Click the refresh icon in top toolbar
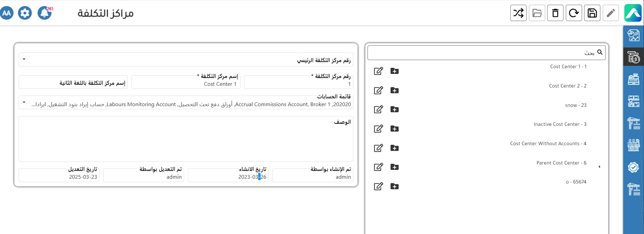Viewport: 644px width, 234px height. point(574,13)
